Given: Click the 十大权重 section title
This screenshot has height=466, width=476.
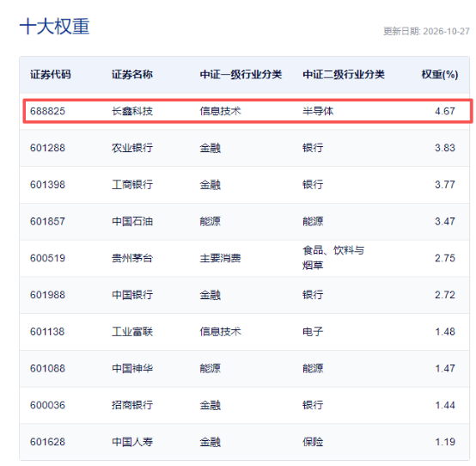Looking at the screenshot, I should [55, 26].
